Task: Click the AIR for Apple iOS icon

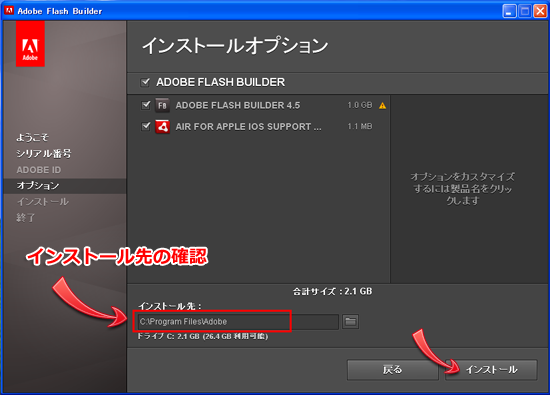Action: (162, 127)
